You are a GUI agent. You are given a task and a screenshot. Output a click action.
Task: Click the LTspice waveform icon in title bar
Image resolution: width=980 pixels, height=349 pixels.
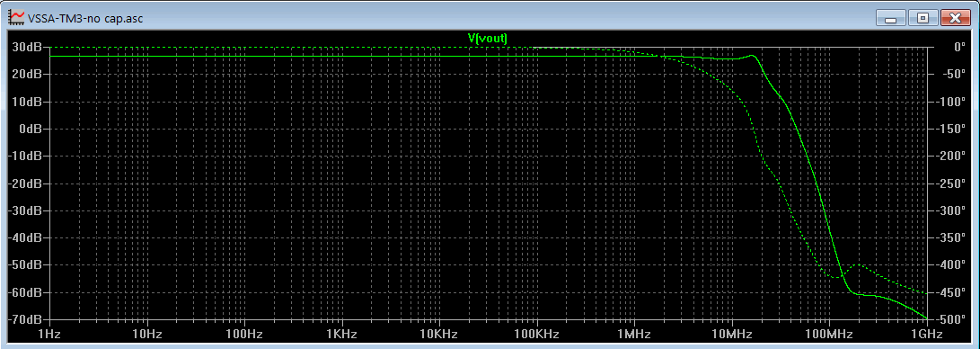pos(16,18)
